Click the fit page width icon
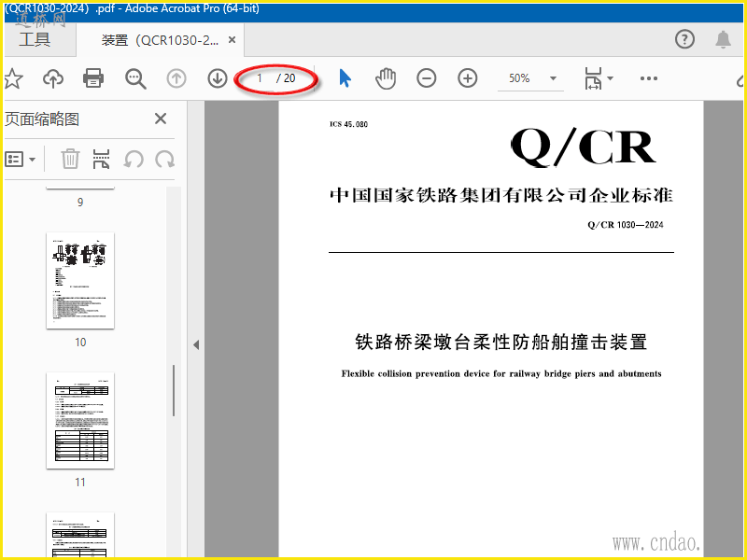This screenshot has width=747, height=560. coord(593,78)
